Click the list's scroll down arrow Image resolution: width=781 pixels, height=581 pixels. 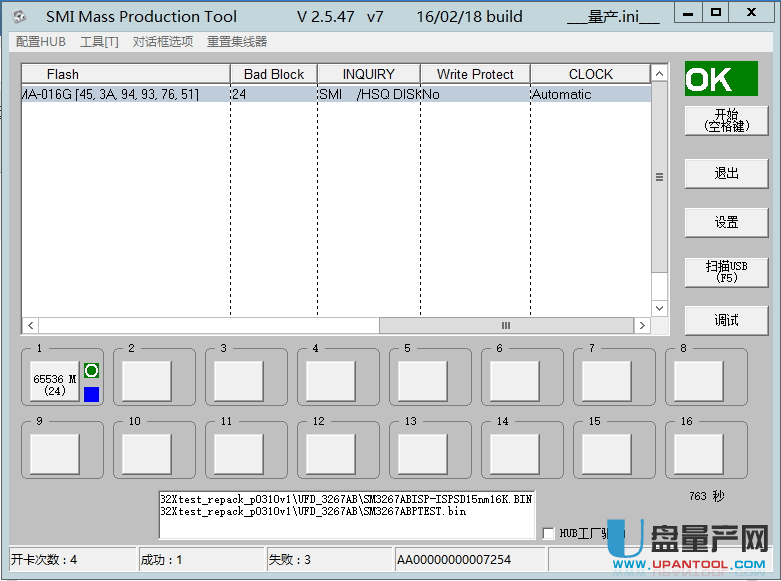659,308
